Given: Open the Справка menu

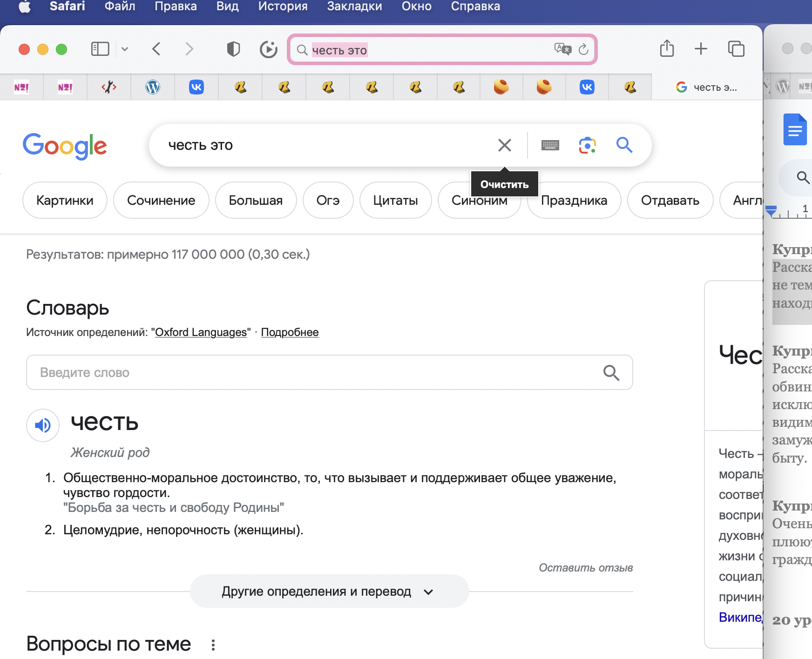Looking at the screenshot, I should coord(475,7).
